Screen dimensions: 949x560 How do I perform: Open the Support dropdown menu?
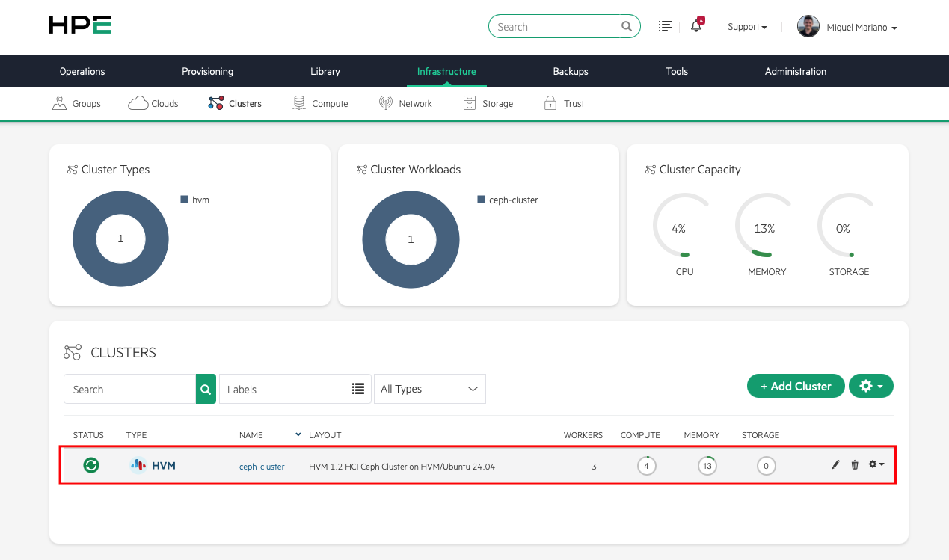click(747, 26)
